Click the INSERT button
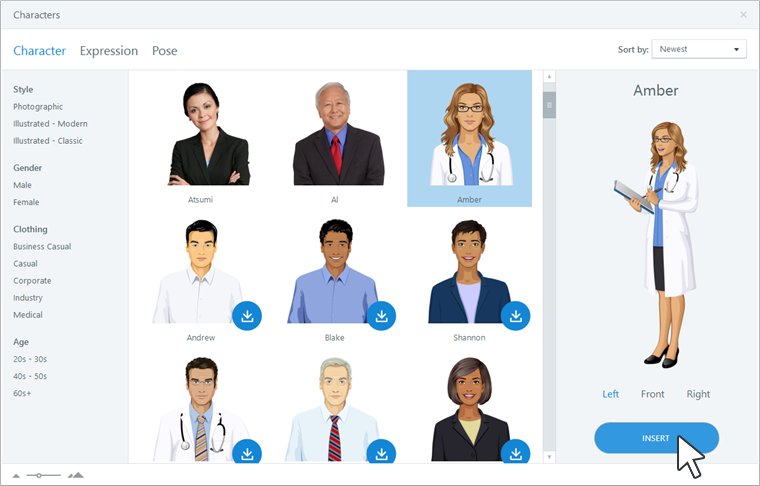 coord(656,438)
